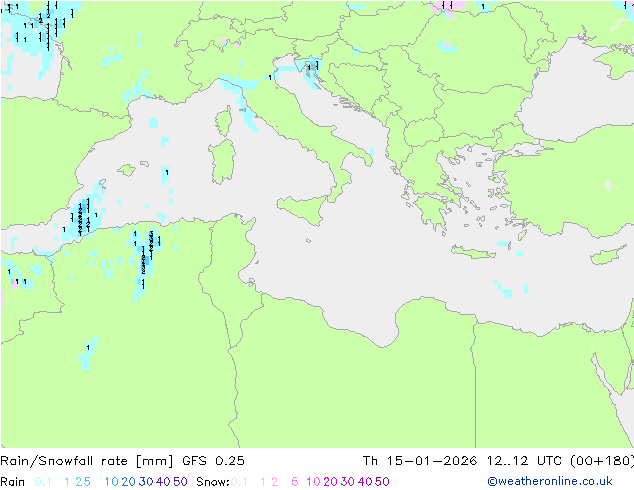Click the '12..12 UTC' time text
The image size is (634, 490).
click(x=524, y=461)
